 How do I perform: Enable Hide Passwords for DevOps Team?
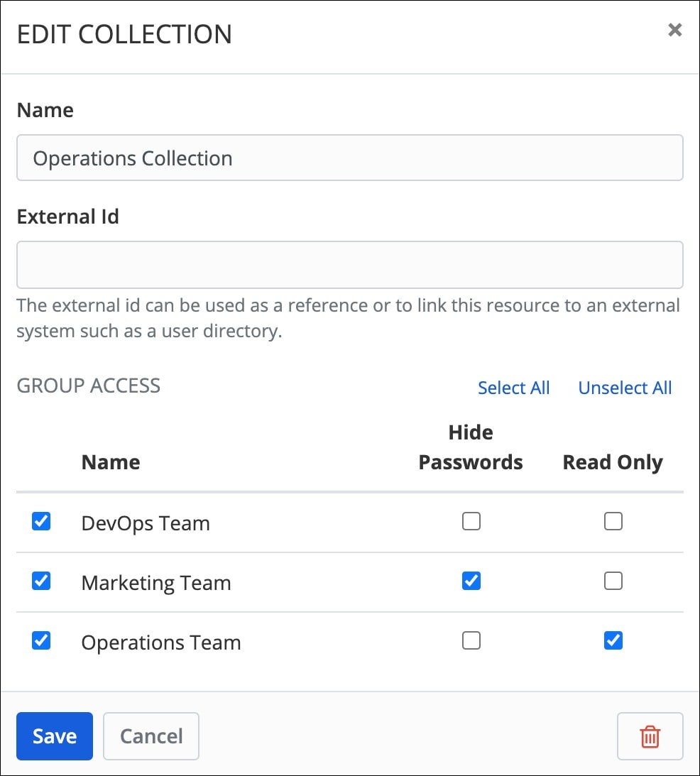coord(471,521)
